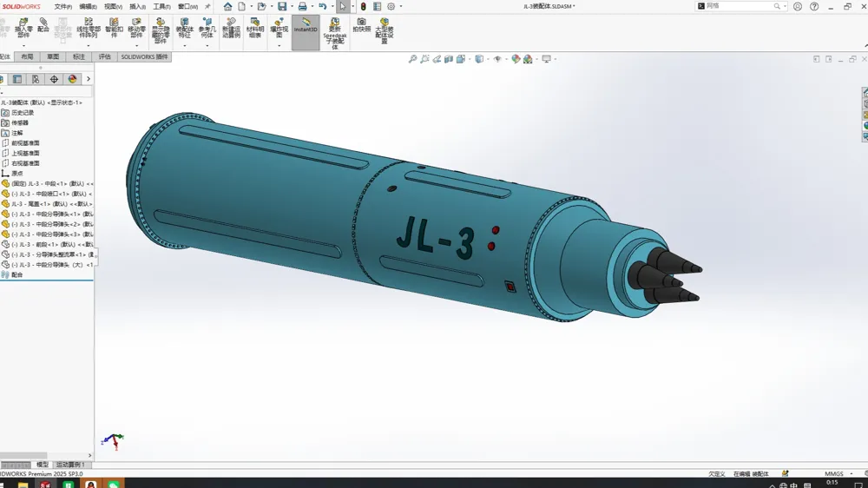Show more manager tabs with right chevron
This screenshot has width=868, height=488.
pyautogui.click(x=88, y=79)
